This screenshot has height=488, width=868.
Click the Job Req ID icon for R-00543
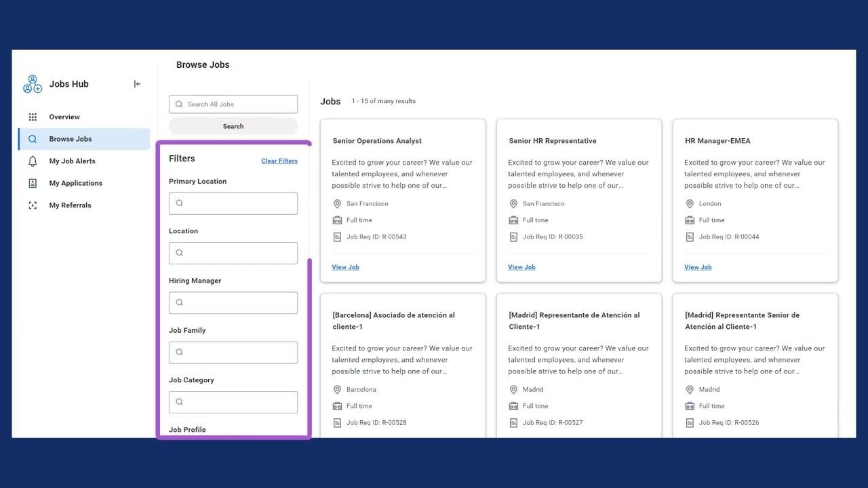[337, 237]
